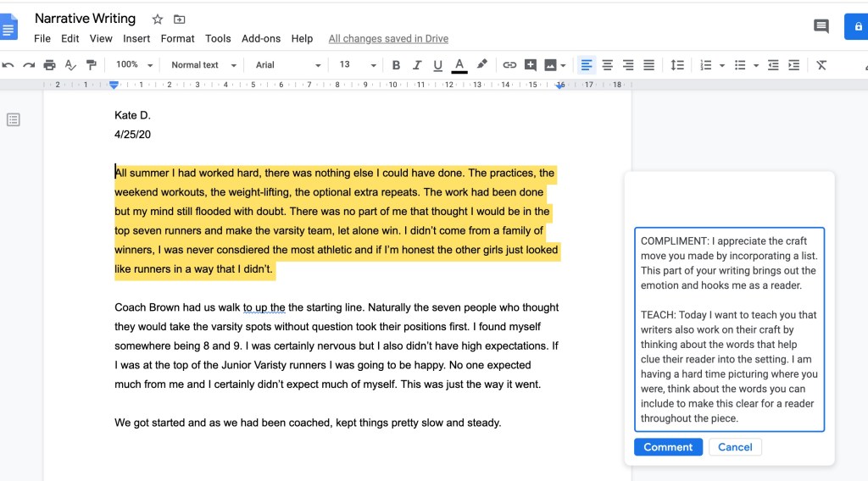The width and height of the screenshot is (868, 481).
Task: Open the zoom 100% dropdown
Action: pos(134,65)
